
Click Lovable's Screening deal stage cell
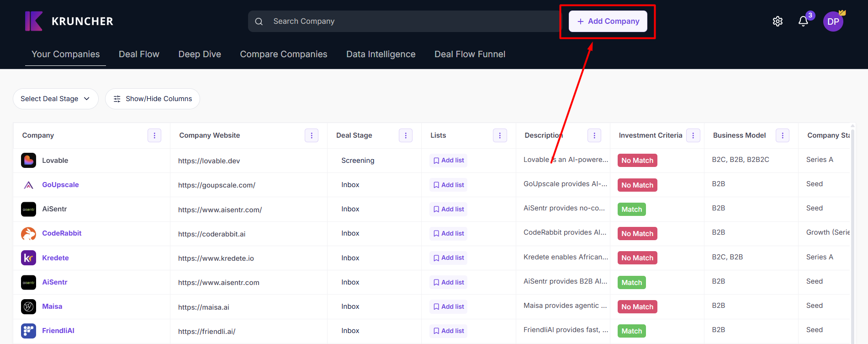pyautogui.click(x=358, y=161)
